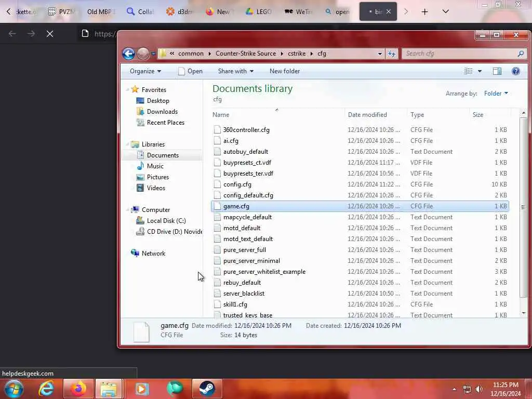Open Network in navigation pane
The width and height of the screenshot is (532, 399).
pyautogui.click(x=153, y=254)
